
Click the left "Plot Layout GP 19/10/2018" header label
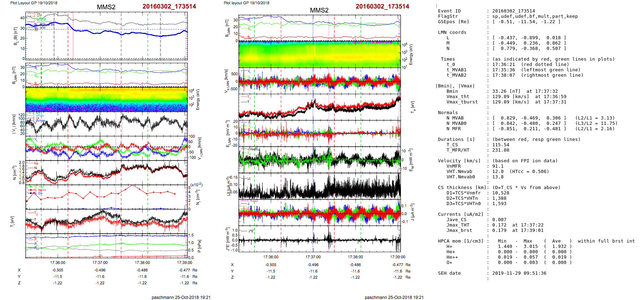[34, 3]
